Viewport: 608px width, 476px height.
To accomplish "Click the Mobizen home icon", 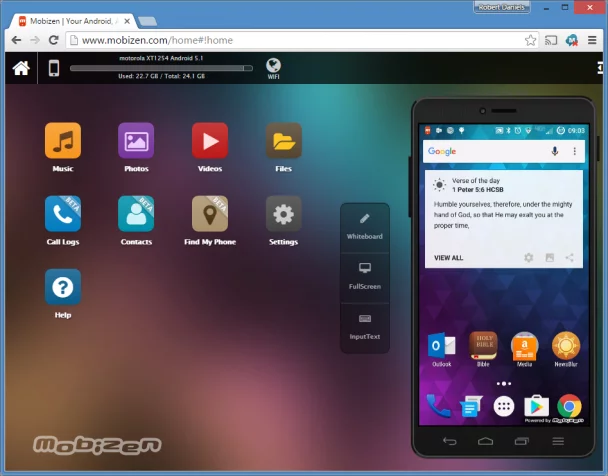I will click(x=21, y=68).
